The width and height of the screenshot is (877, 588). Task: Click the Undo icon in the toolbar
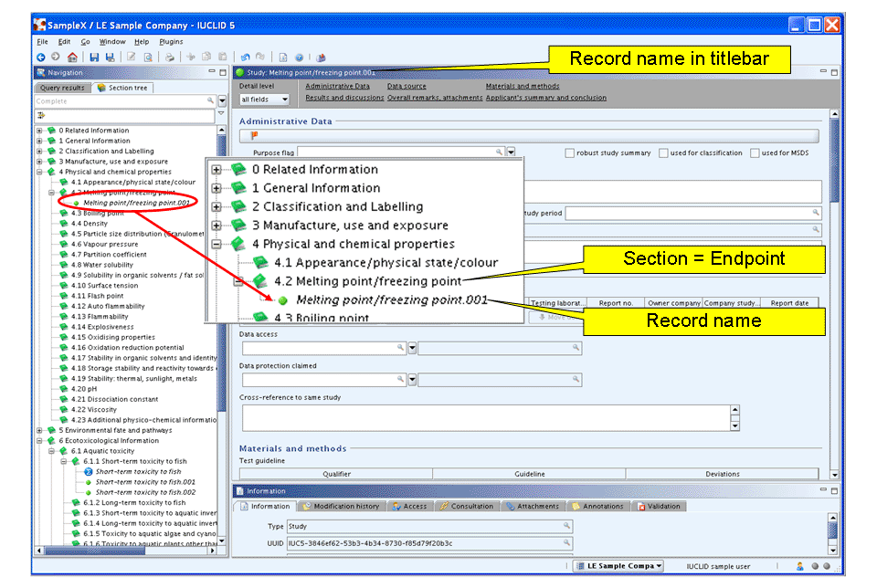(245, 57)
